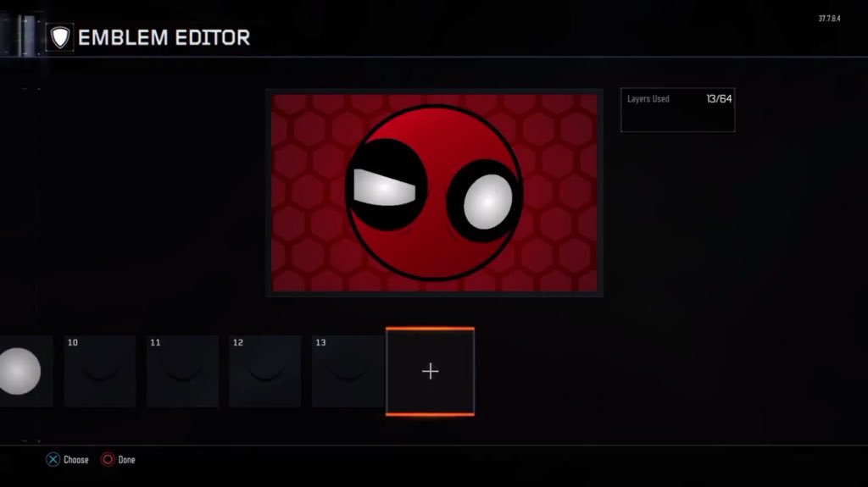868x487 pixels.
Task: Click the plus icon to add a new layer
Action: (x=430, y=371)
